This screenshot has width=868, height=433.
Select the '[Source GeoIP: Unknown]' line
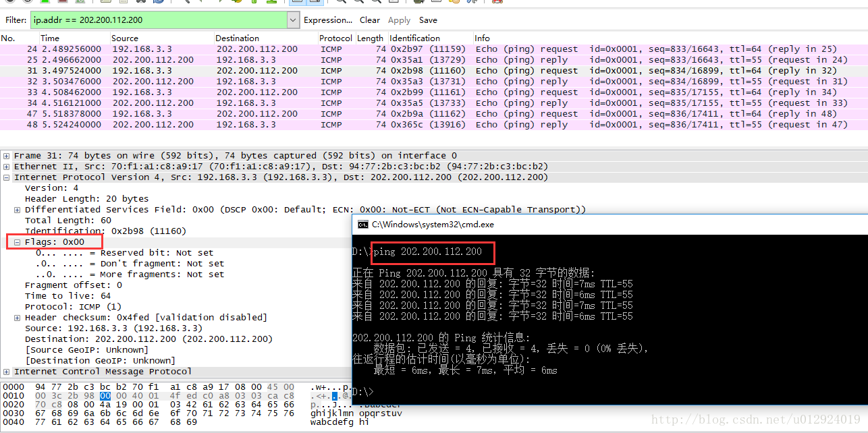[87, 350]
